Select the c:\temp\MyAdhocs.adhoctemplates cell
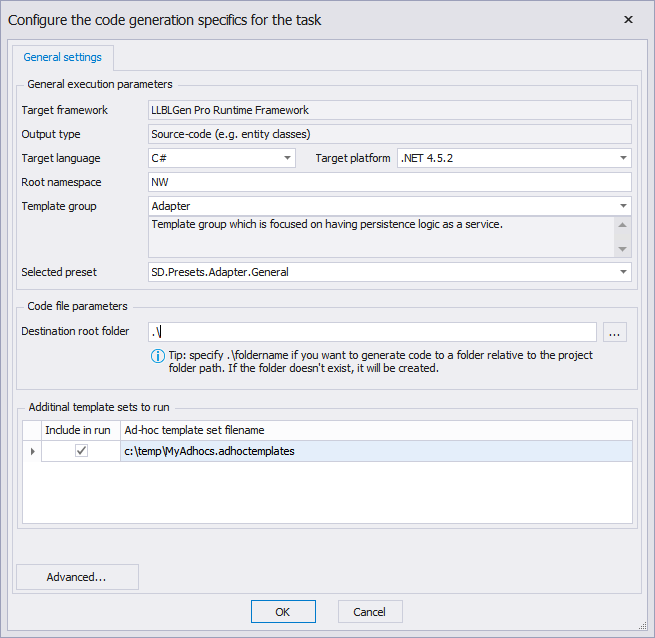 point(376,451)
